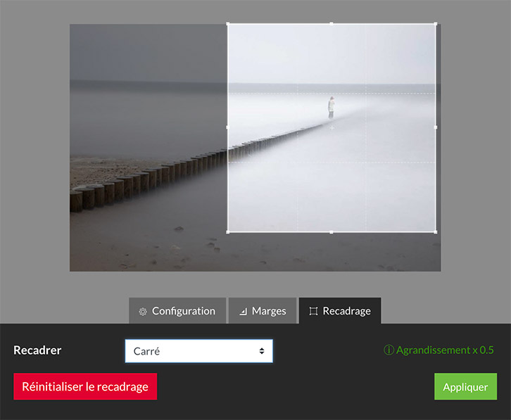
Task: Click the bottom-right corner crop handle
Action: click(436, 231)
